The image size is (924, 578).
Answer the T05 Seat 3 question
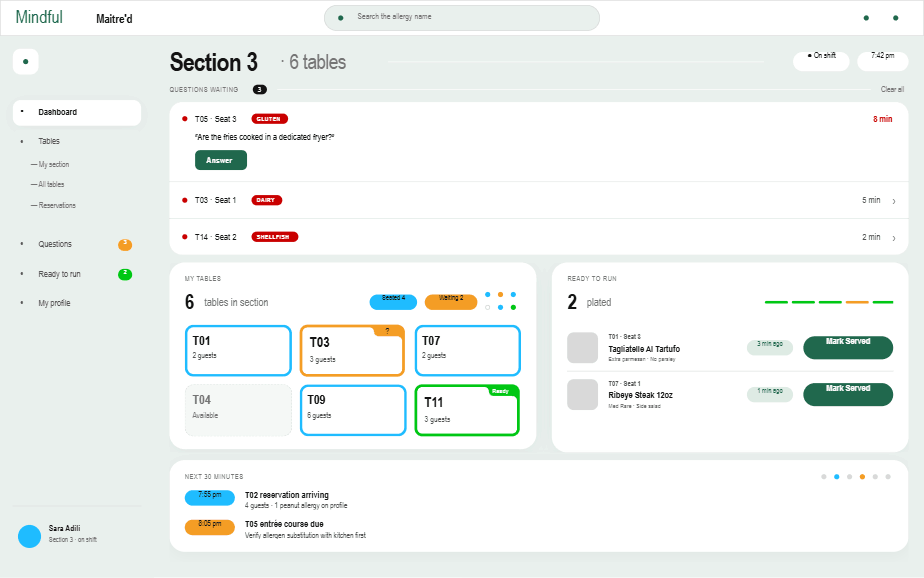point(221,160)
